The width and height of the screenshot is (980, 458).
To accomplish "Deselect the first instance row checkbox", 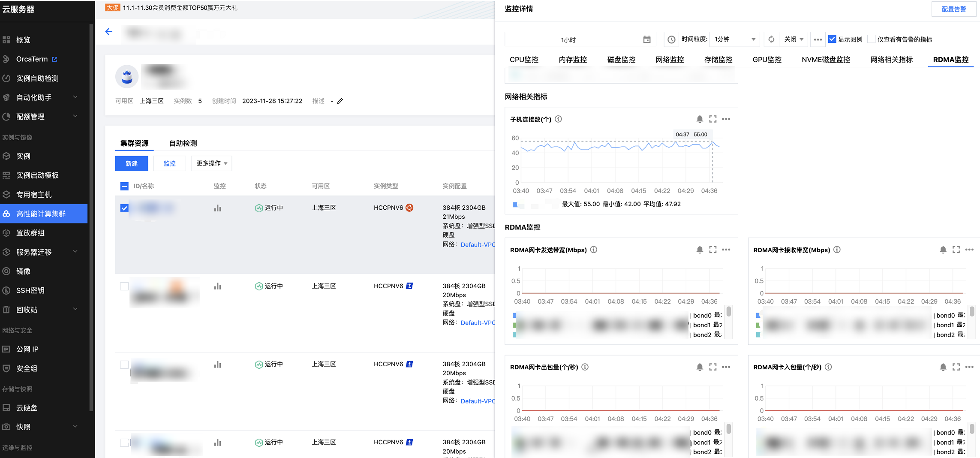I will (x=124, y=208).
